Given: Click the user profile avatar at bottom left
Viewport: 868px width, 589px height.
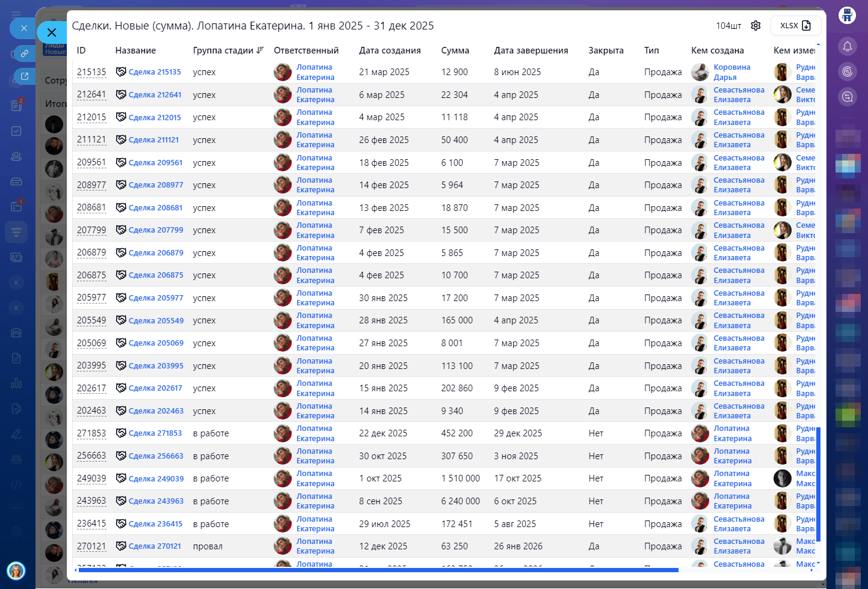Looking at the screenshot, I should pyautogui.click(x=16, y=570).
